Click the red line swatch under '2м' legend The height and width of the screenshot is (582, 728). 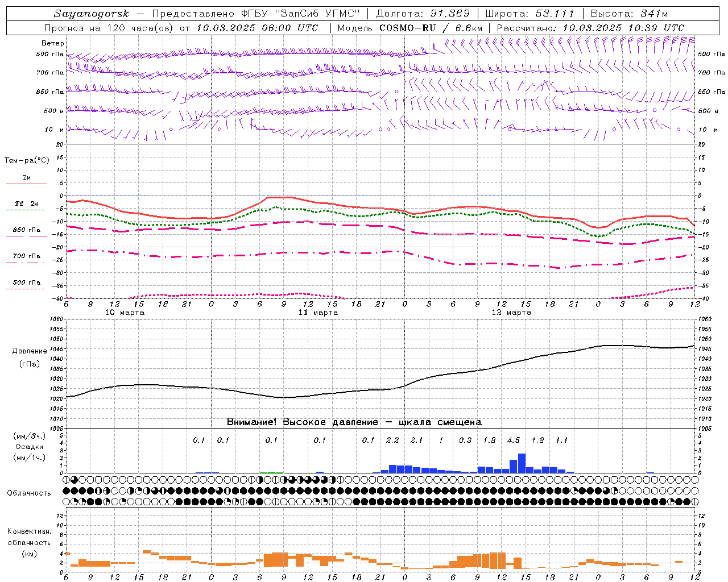tap(26, 184)
